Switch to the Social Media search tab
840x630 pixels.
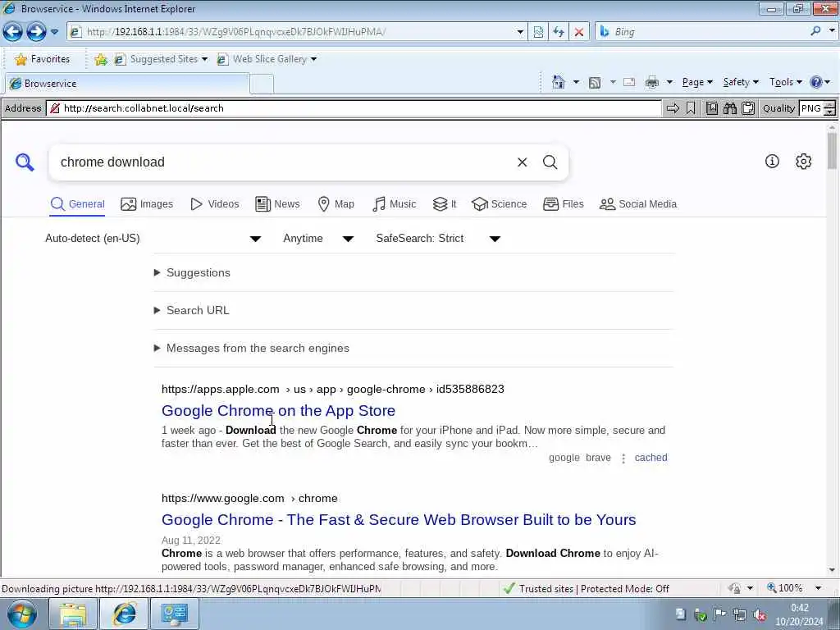pyautogui.click(x=638, y=204)
